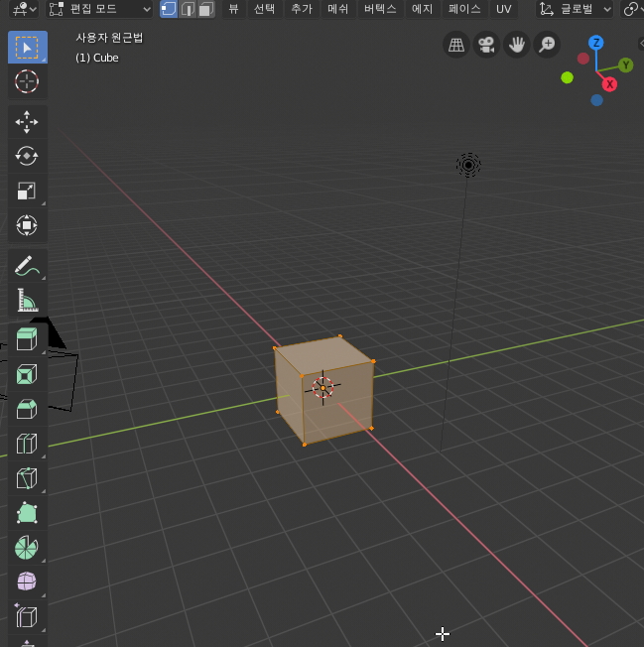Click the zoom view magnifier icon
The image size is (644, 647).
pos(547,45)
